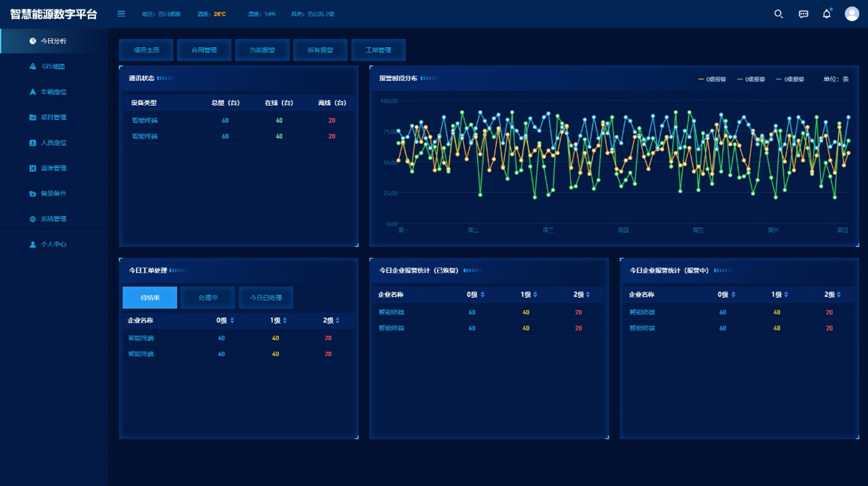Select the 工单管理 tab

click(x=379, y=49)
